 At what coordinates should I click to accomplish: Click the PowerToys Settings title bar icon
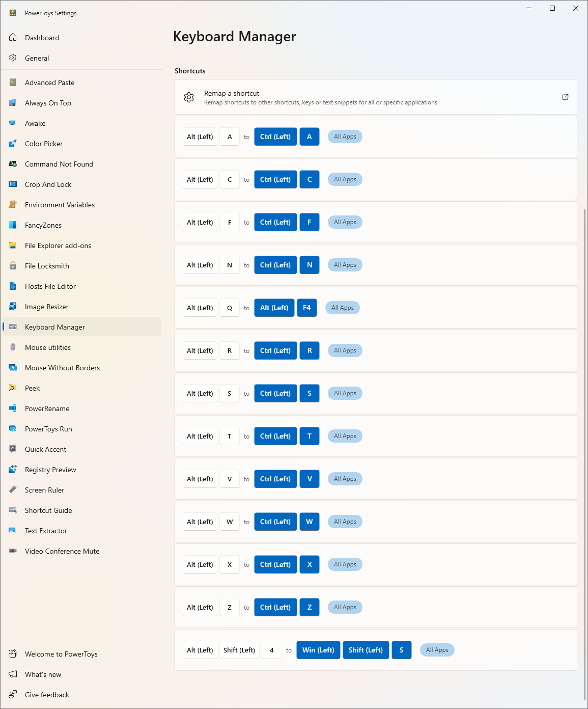click(x=13, y=13)
